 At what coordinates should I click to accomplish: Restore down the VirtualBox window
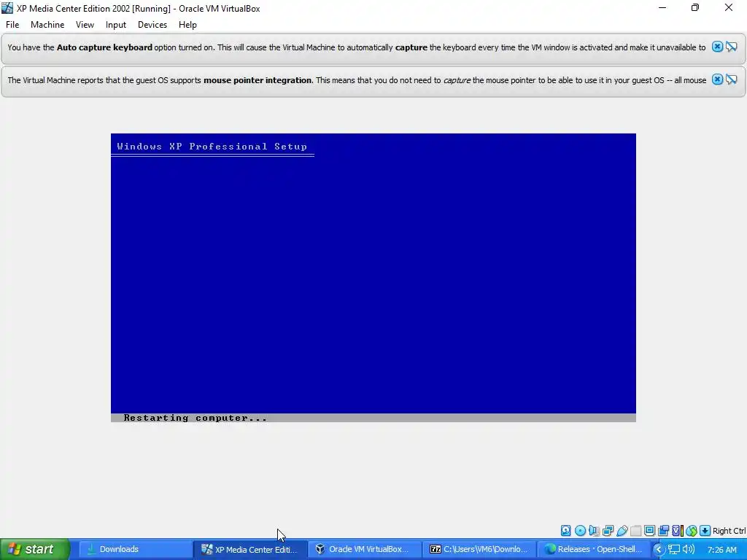click(695, 7)
